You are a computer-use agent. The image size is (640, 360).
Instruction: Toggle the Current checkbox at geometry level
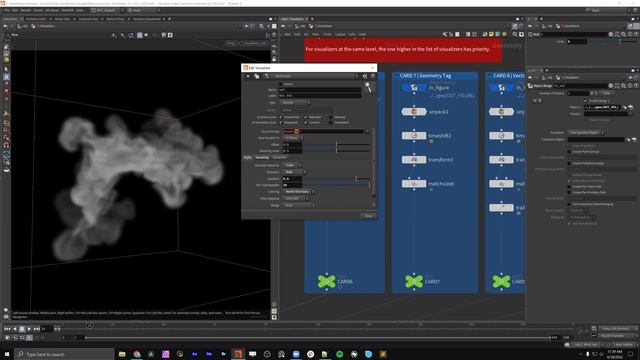[x=306, y=122]
